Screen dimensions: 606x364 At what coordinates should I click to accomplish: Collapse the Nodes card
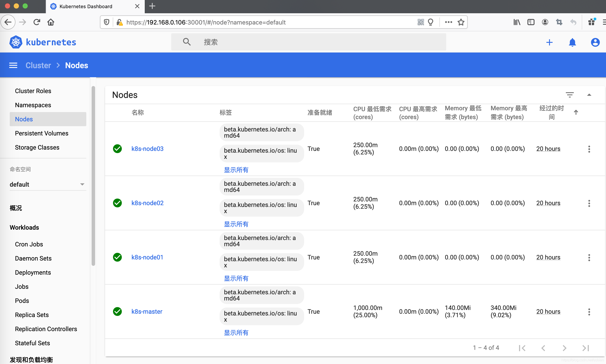click(589, 95)
